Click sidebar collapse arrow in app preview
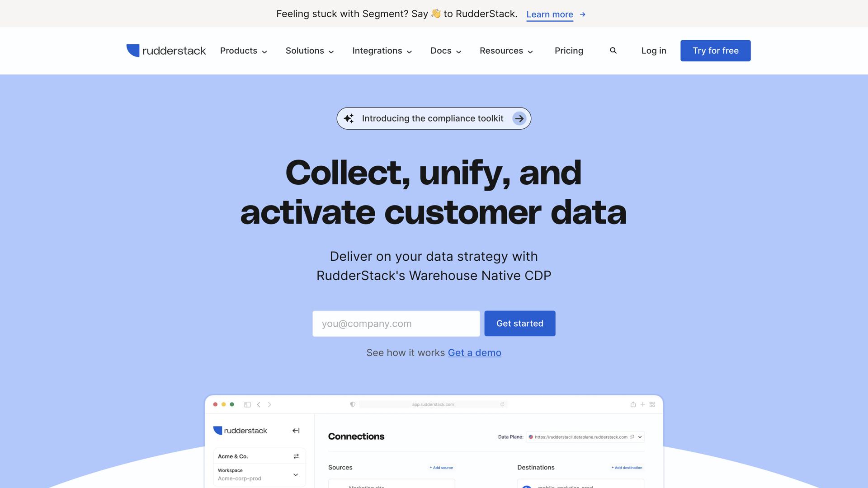 (296, 431)
